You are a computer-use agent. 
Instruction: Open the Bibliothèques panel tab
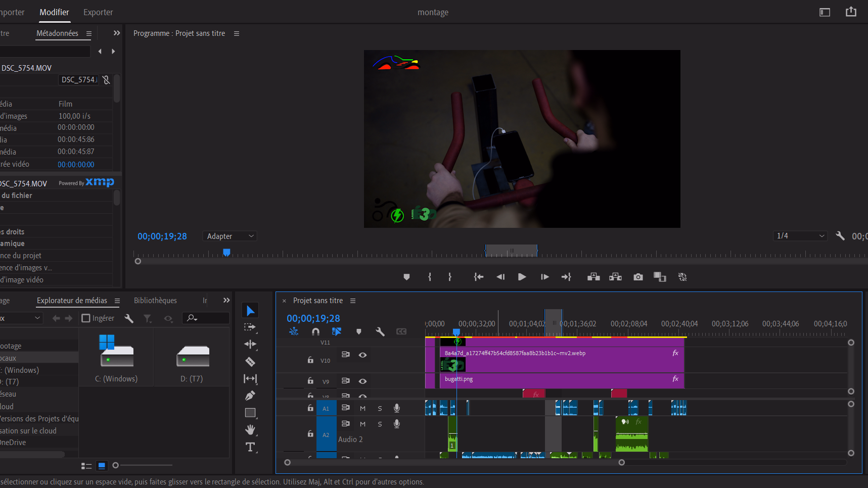155,301
